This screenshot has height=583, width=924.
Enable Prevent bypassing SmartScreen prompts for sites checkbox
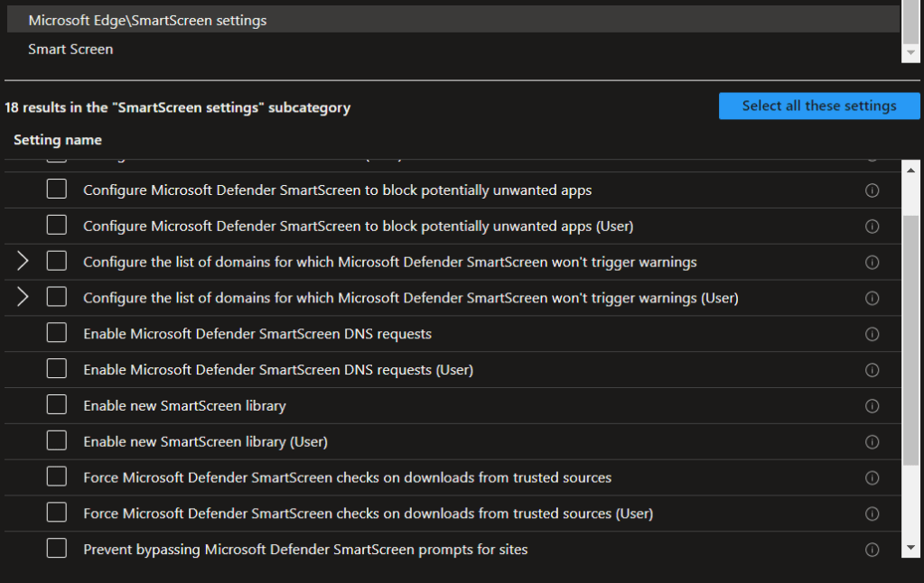pyautogui.click(x=57, y=549)
